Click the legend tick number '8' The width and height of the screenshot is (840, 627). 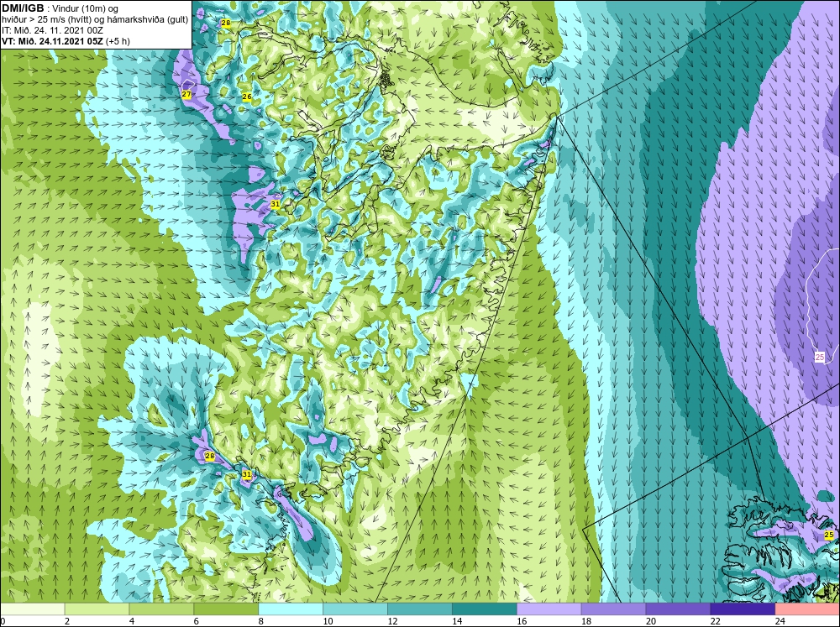point(261,621)
